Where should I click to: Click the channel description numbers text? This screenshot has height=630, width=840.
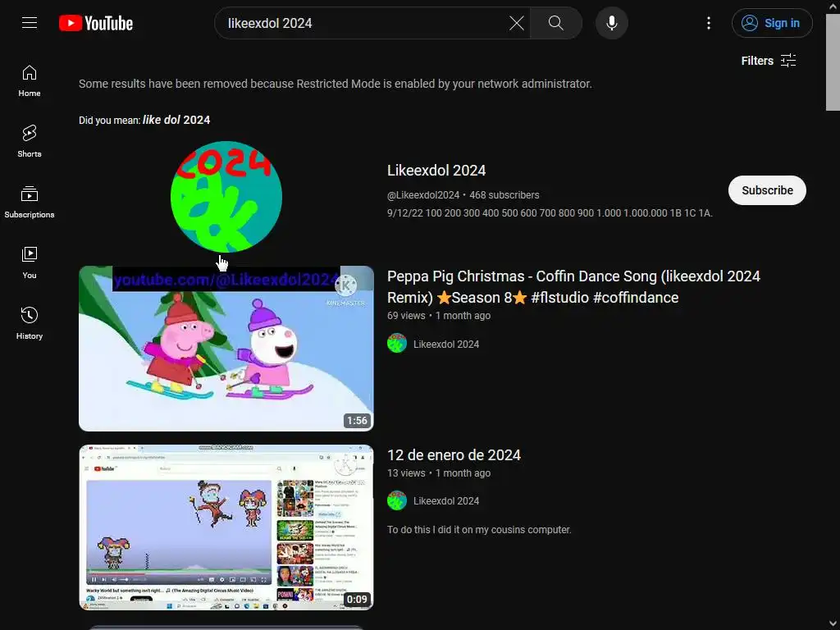550,213
